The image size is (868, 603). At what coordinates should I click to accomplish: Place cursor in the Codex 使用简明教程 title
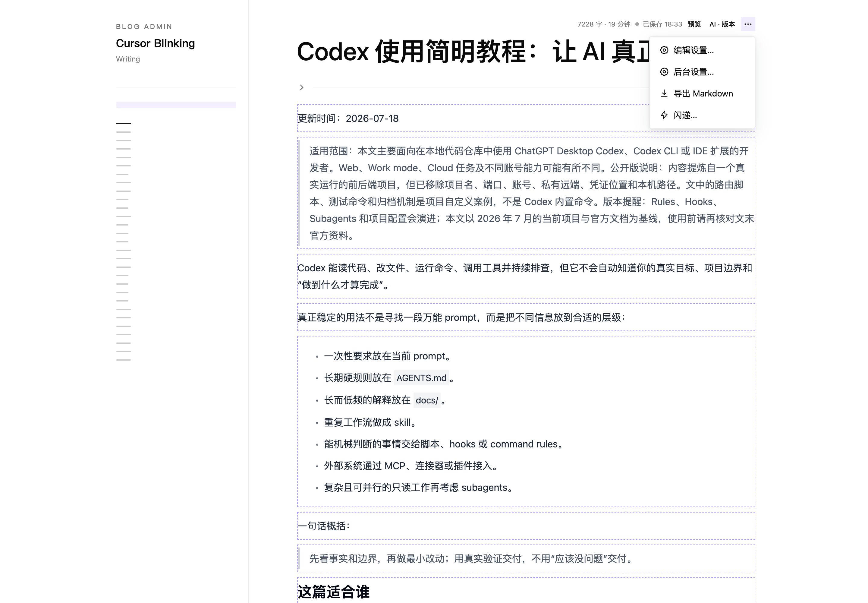pos(473,51)
